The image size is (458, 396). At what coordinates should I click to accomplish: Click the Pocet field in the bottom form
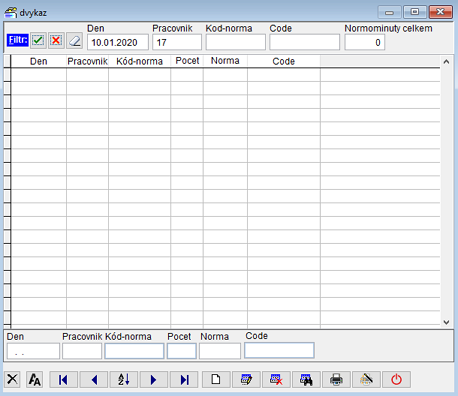182,351
